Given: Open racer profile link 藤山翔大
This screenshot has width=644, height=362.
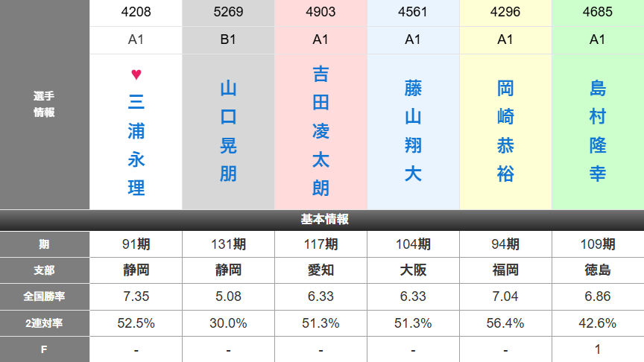Looking at the screenshot, I should (413, 131).
